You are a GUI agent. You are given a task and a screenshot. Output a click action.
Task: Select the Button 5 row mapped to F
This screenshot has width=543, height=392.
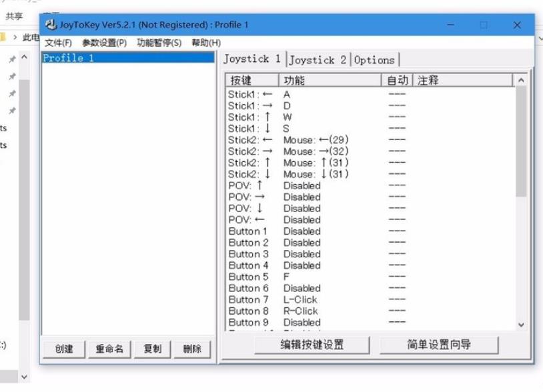pos(370,277)
